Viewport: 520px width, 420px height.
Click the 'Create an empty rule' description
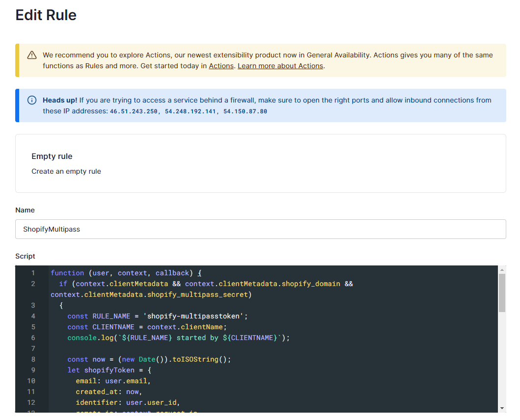point(66,171)
